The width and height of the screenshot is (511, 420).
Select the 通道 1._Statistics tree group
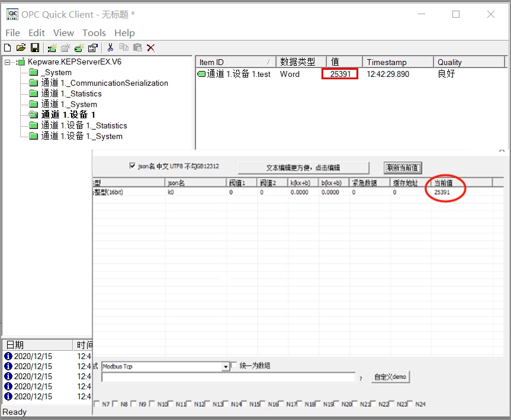pyautogui.click(x=71, y=93)
